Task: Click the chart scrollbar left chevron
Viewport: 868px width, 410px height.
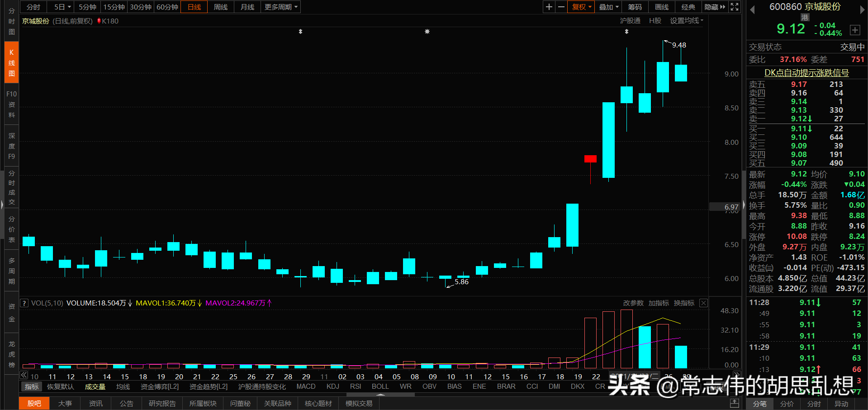Action: pos(24,375)
